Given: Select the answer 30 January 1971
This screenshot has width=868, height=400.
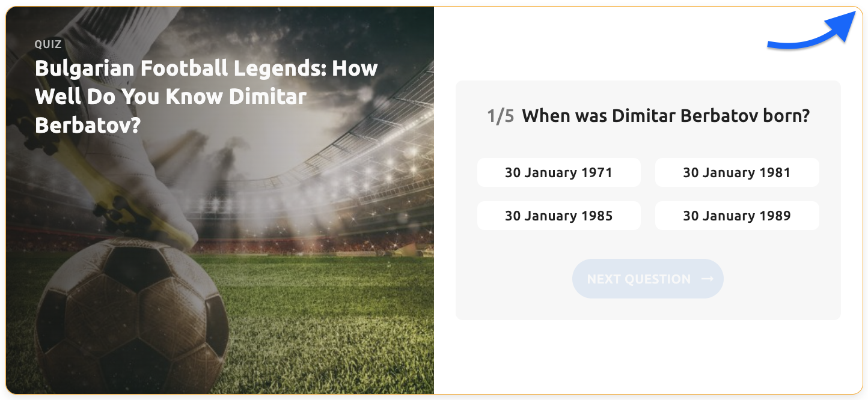Looking at the screenshot, I should pos(558,173).
